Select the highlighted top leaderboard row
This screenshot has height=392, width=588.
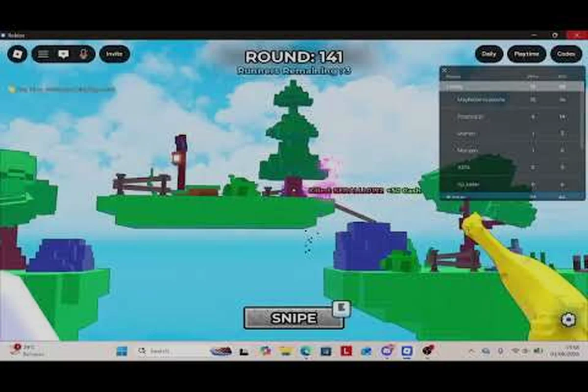(512, 87)
